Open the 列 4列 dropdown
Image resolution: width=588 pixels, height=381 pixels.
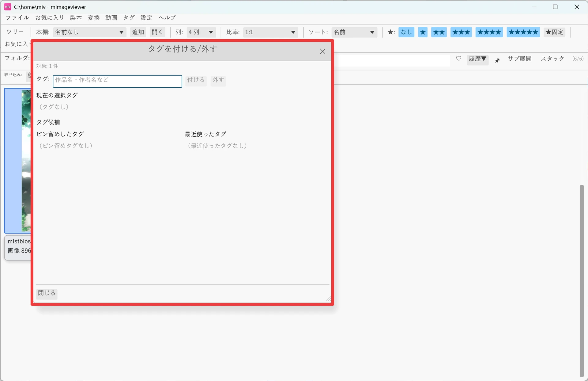pos(201,32)
